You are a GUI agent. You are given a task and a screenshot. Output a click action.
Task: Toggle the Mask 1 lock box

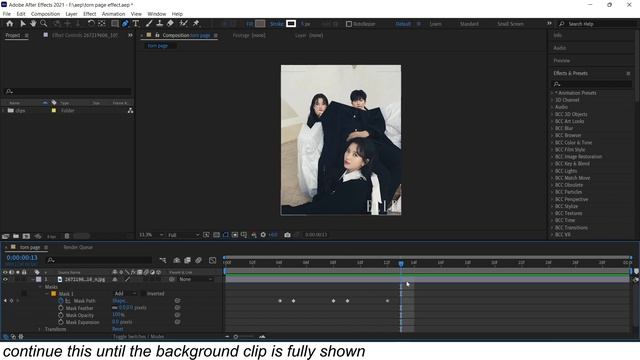[24, 293]
